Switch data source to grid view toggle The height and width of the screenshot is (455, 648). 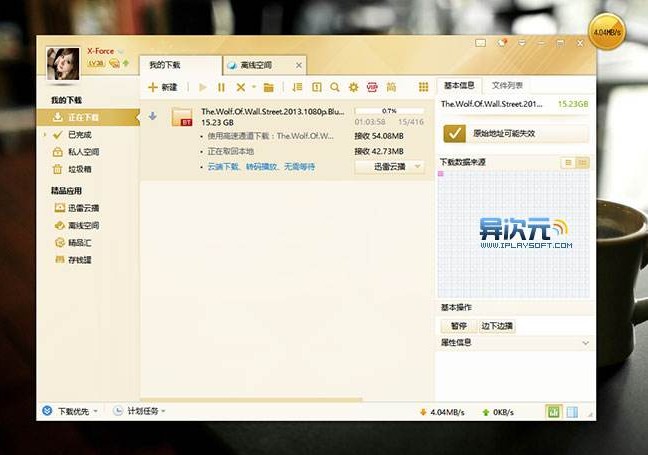tap(582, 163)
